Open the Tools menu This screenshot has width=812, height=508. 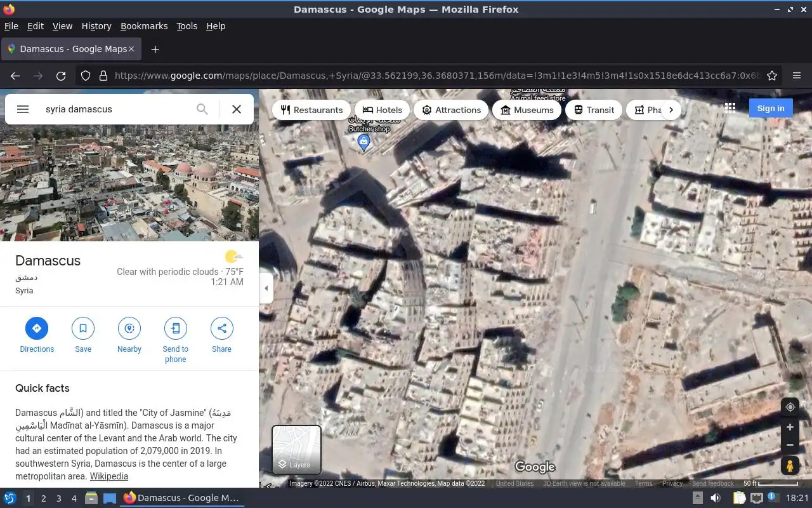pyautogui.click(x=187, y=26)
